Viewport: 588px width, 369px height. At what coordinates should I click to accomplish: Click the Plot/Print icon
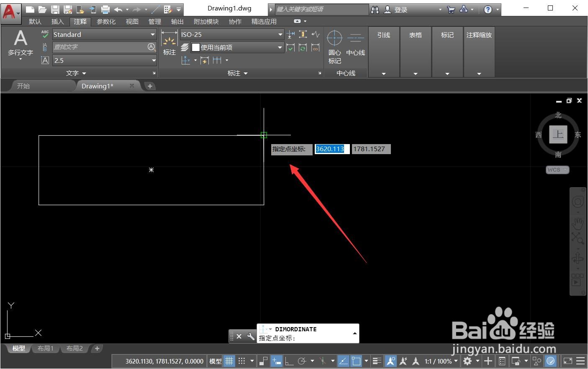tap(105, 9)
